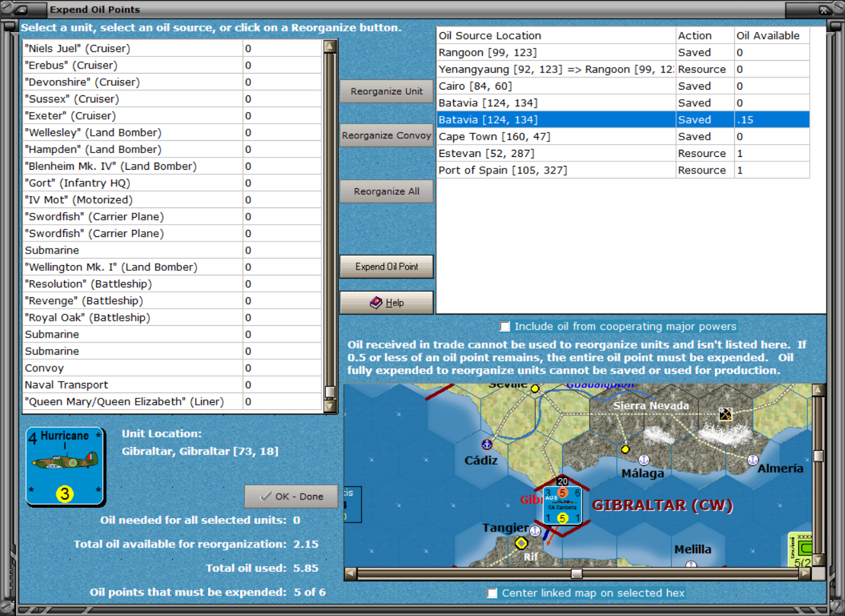The image size is (845, 616).
Task: Click the Gibraltar unit stack on map
Action: click(x=563, y=505)
